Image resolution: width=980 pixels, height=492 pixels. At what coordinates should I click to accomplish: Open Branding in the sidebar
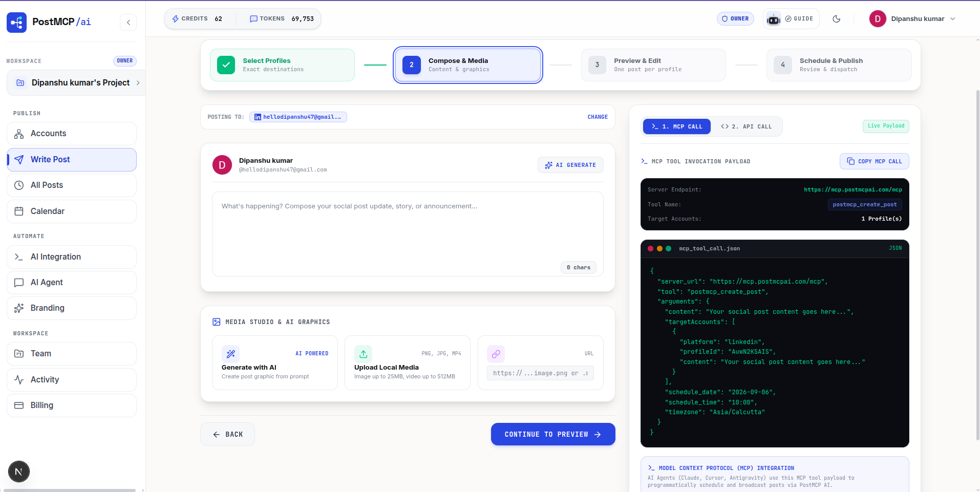(x=72, y=308)
